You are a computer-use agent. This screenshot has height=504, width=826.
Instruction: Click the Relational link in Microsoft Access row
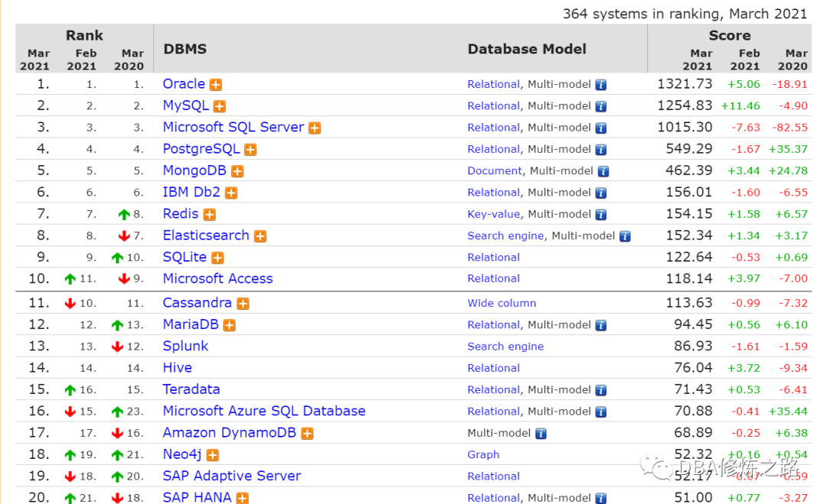point(493,278)
